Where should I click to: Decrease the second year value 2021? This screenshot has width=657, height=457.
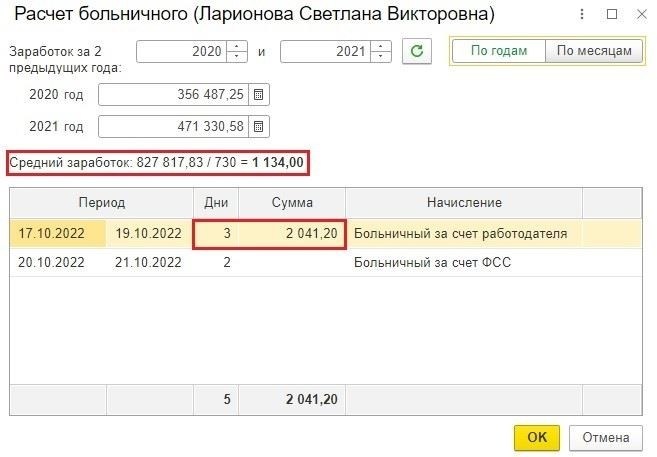coord(381,56)
